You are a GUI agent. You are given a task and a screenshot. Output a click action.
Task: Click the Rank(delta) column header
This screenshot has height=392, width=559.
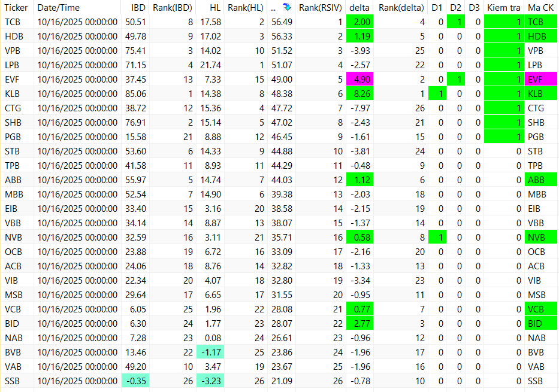tap(401, 7)
